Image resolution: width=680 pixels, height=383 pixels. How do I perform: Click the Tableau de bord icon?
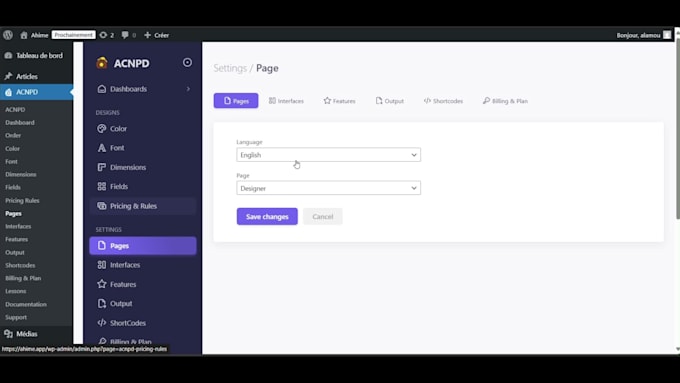click(x=8, y=56)
